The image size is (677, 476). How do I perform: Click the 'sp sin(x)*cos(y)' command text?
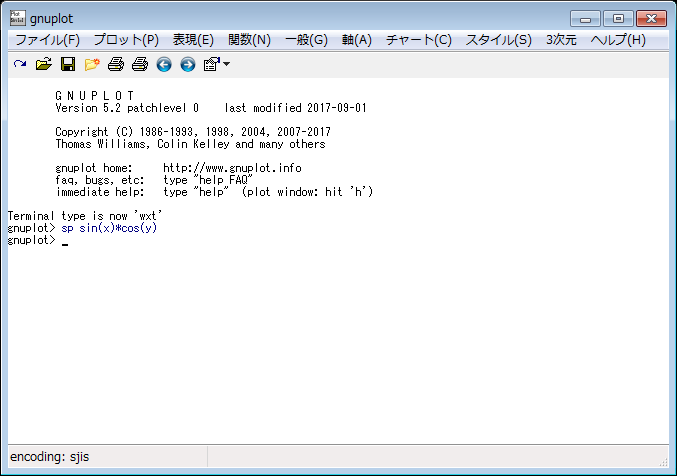pos(109,228)
